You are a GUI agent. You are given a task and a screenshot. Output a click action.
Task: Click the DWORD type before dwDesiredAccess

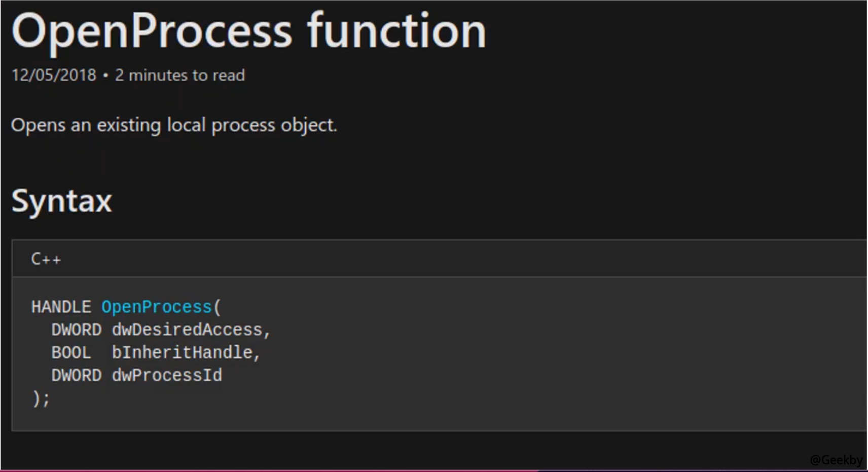[x=76, y=330]
